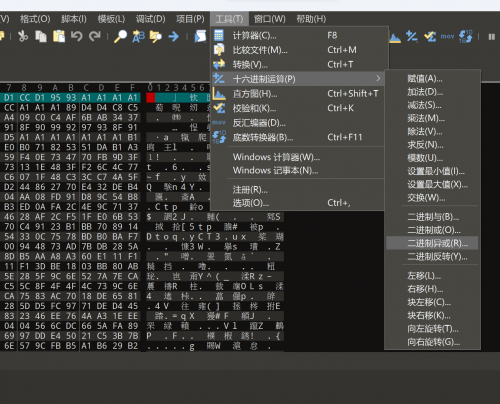This screenshot has width=500, height=404.
Task: Open the 模板(L) menu
Action: 111,19
